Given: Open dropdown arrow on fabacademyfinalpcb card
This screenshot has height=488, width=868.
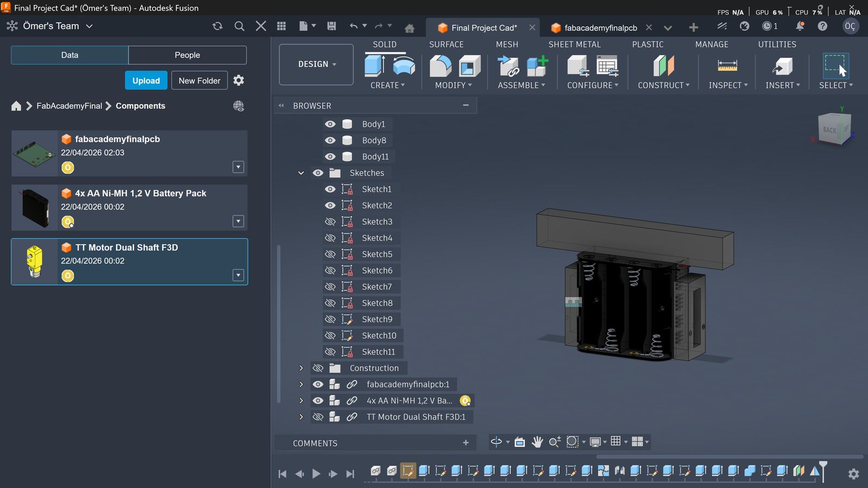Looking at the screenshot, I should [238, 167].
